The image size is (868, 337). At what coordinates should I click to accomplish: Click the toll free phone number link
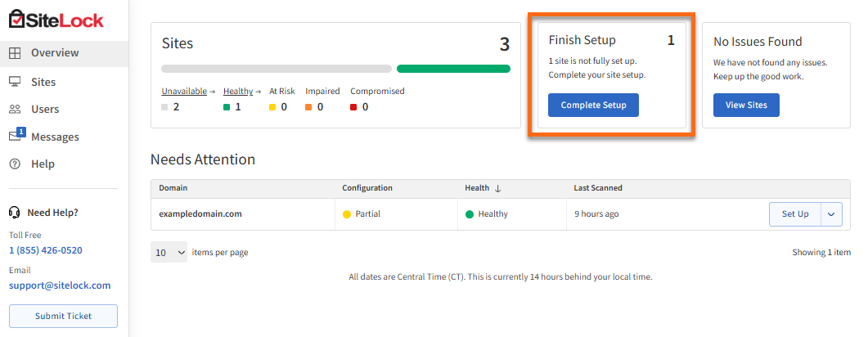pyautogui.click(x=46, y=250)
